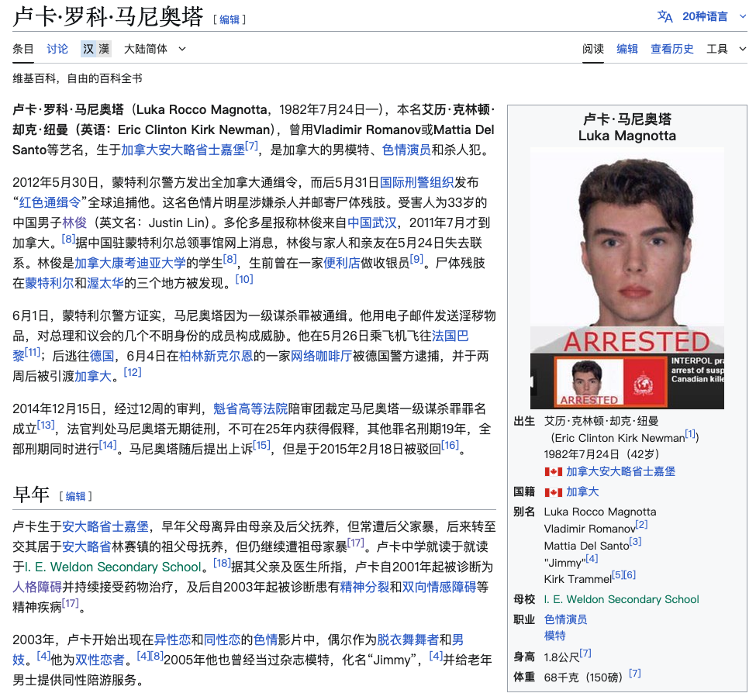Expand the 大陆简体 variant dropdown
This screenshot has width=756, height=700.
155,49
